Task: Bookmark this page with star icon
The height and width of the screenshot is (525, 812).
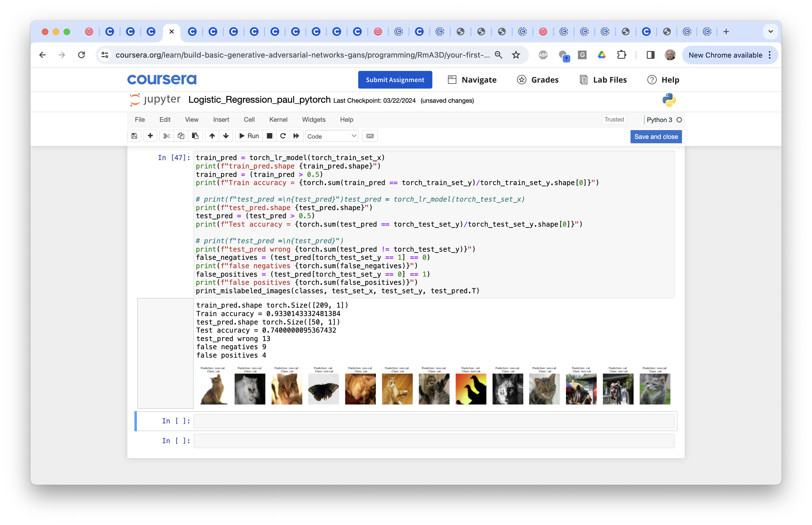Action: coord(516,55)
